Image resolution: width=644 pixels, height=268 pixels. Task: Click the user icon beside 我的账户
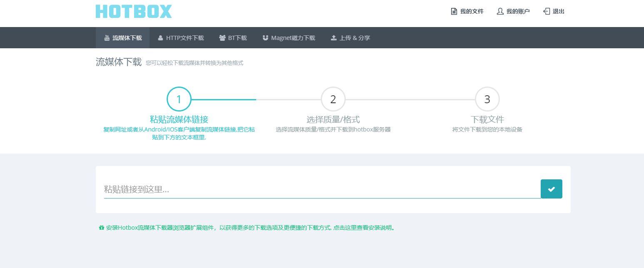click(500, 12)
